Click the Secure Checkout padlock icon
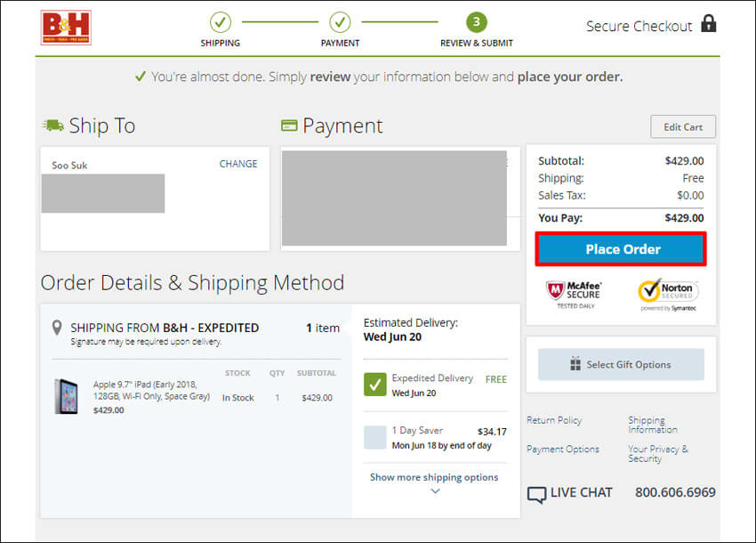The height and width of the screenshot is (543, 756). point(708,23)
